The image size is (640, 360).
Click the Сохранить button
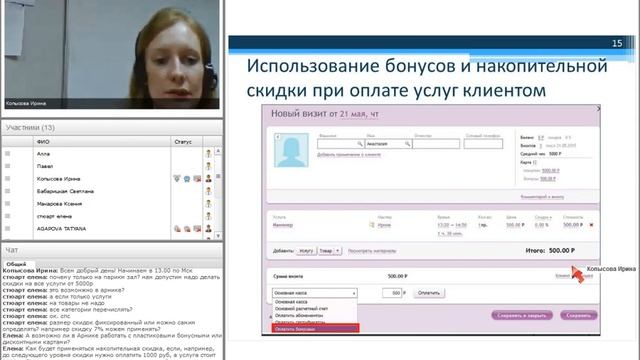579,316
